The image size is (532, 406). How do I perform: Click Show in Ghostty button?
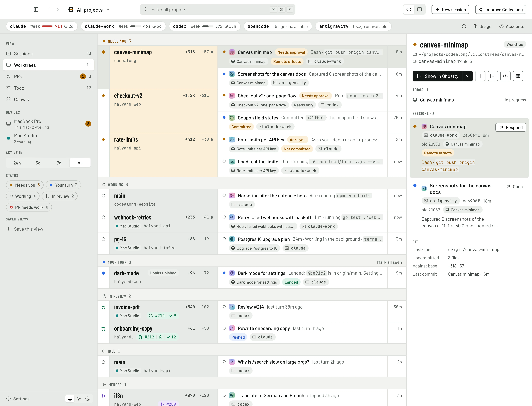tap(437, 76)
